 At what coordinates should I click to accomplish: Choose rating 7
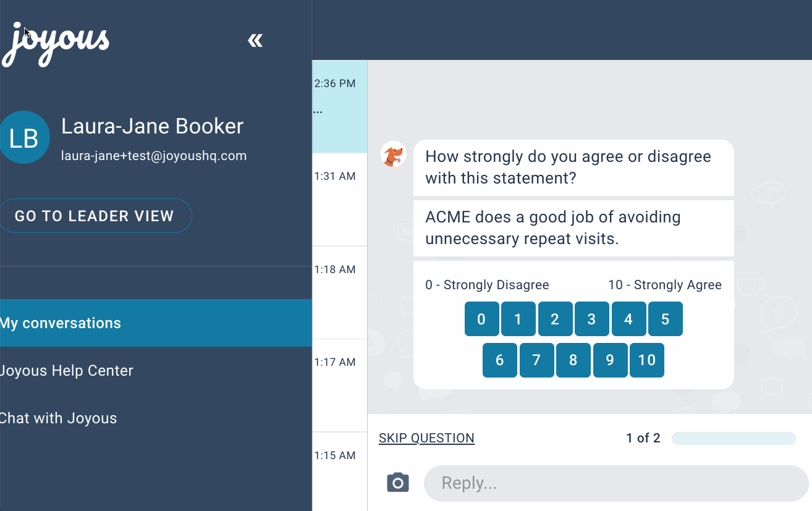(536, 360)
